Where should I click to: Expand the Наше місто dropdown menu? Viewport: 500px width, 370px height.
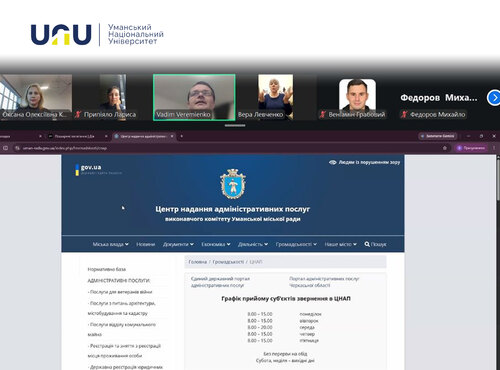(340, 244)
